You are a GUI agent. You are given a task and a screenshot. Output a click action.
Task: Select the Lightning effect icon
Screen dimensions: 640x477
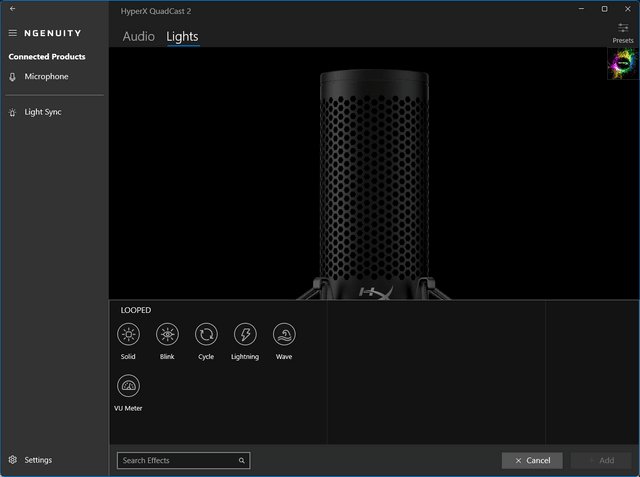pyautogui.click(x=245, y=334)
